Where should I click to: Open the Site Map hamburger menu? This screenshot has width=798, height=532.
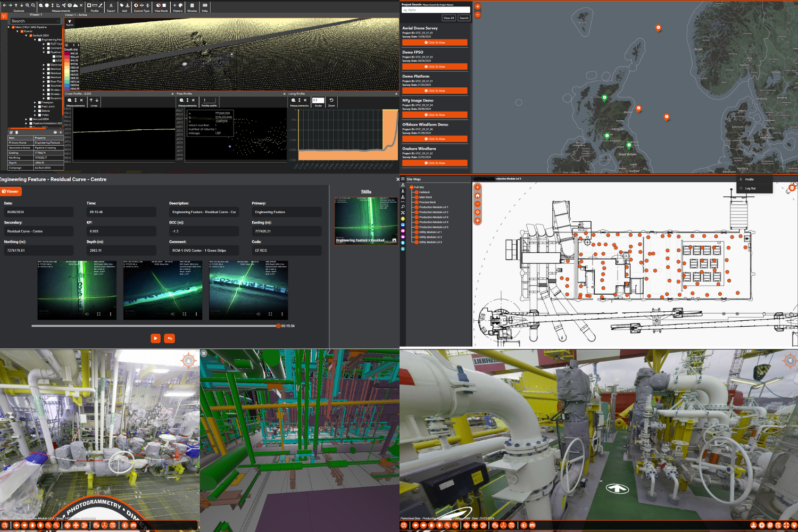click(403, 179)
